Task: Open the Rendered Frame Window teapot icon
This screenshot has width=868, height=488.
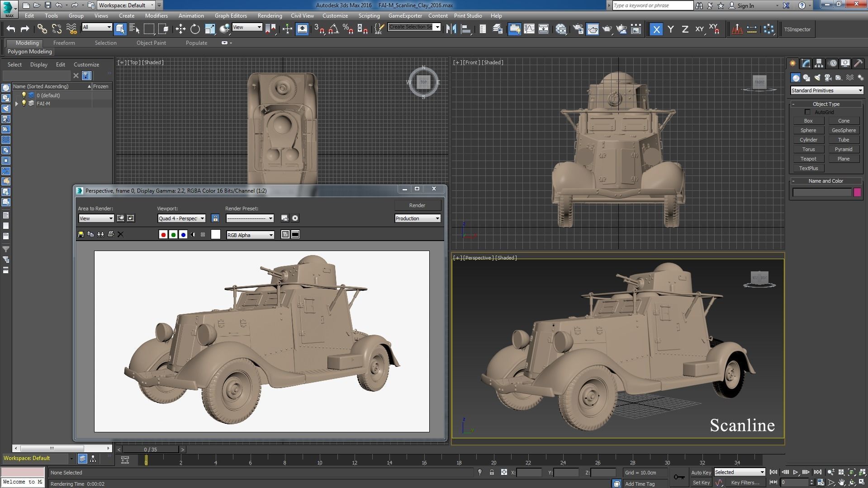Action: coord(593,29)
